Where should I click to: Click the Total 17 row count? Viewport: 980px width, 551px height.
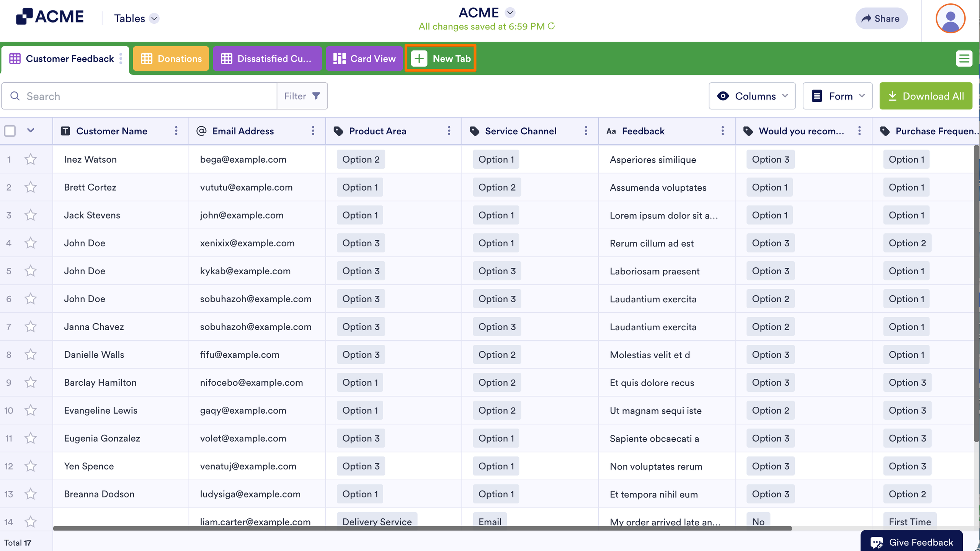[18, 543]
